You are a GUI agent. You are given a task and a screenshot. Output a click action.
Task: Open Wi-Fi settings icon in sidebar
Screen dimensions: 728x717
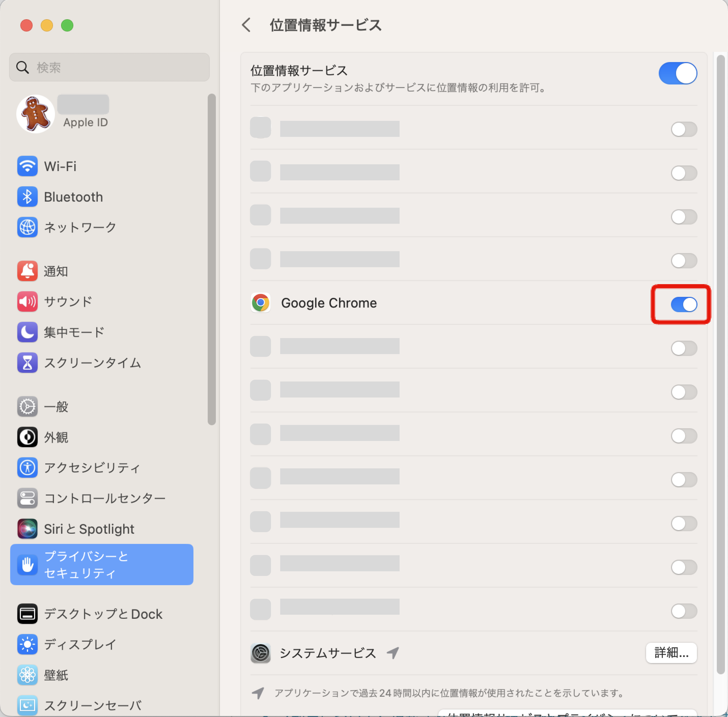27,166
